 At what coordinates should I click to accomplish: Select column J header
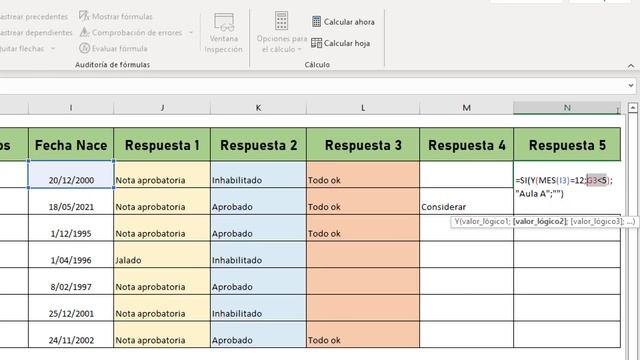point(162,108)
